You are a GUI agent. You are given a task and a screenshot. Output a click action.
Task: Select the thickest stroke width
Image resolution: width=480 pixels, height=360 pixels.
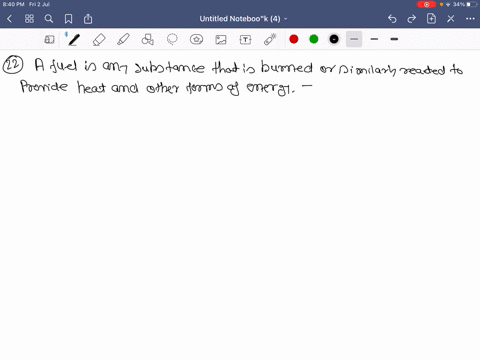tap(394, 39)
